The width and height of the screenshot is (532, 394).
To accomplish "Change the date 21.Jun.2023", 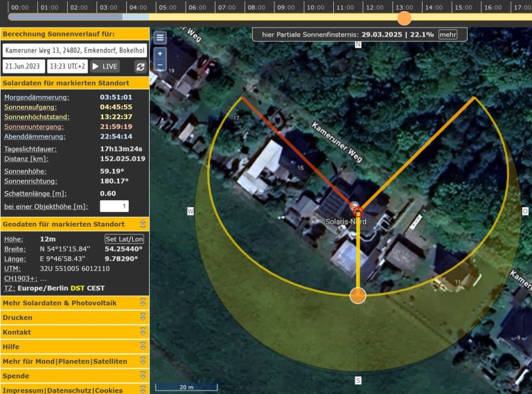I will 24,66.
